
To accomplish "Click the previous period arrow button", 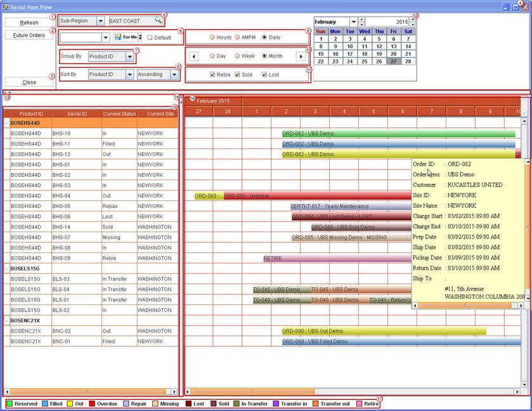I will click(194, 56).
